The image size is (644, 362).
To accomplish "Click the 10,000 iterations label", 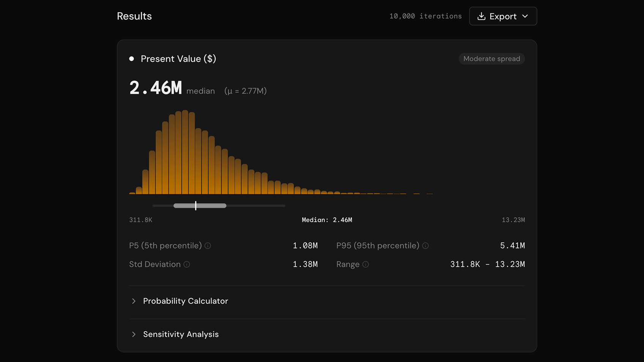I will pyautogui.click(x=425, y=16).
